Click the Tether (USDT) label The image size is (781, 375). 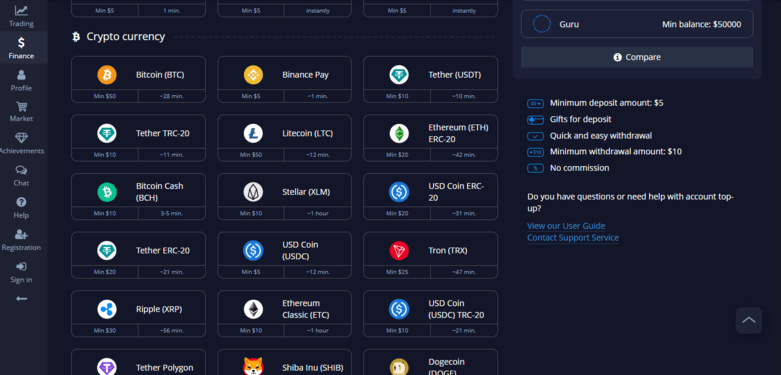click(455, 75)
